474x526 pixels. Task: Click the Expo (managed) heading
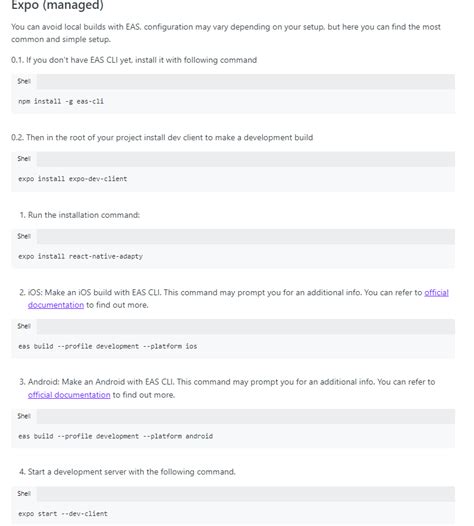[x=57, y=5]
